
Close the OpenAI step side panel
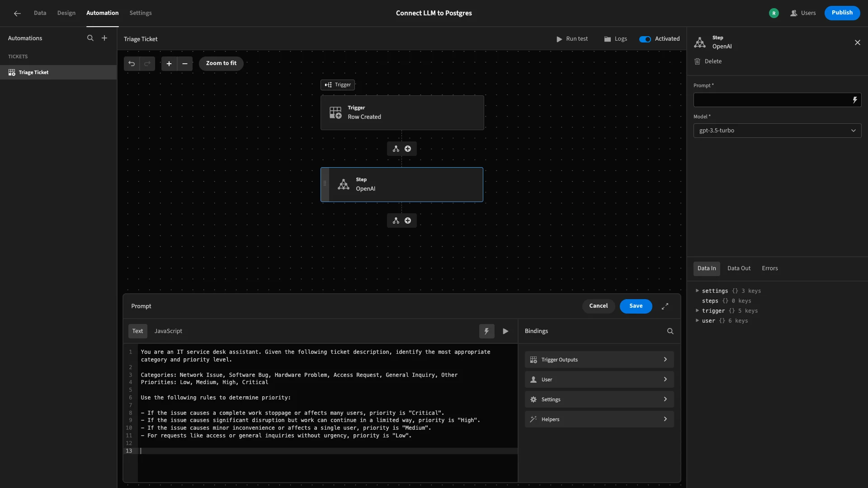click(858, 42)
